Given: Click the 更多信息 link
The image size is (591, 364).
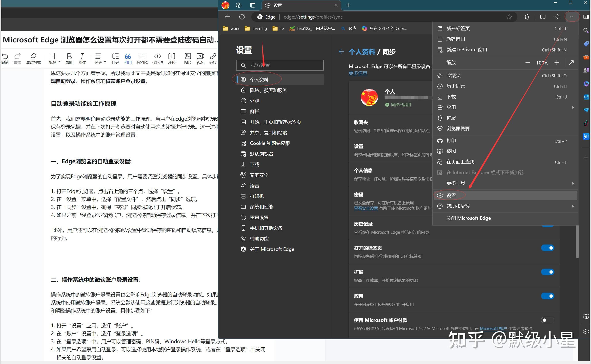Looking at the screenshot, I should point(358,73).
